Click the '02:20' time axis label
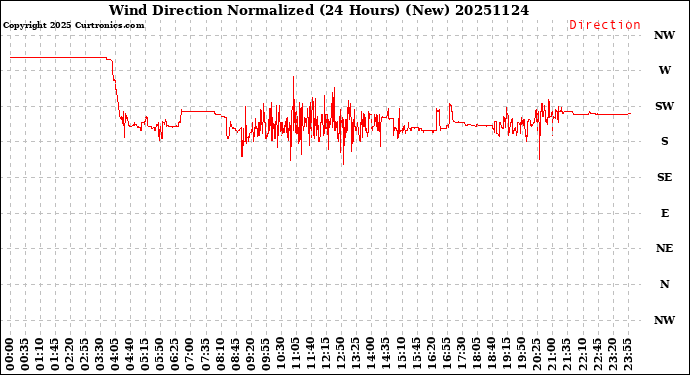This screenshot has width=690, height=375. (x=70, y=355)
